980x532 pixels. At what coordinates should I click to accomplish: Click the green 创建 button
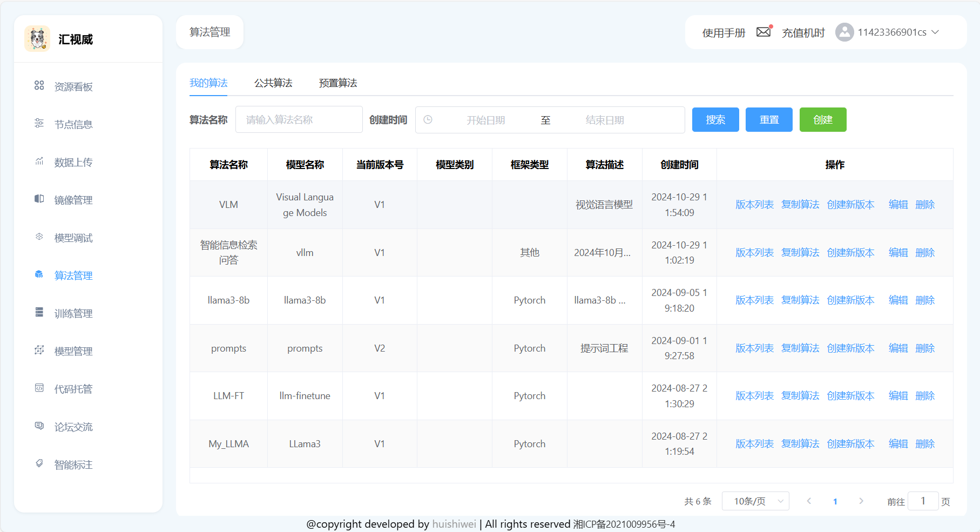[x=822, y=120]
